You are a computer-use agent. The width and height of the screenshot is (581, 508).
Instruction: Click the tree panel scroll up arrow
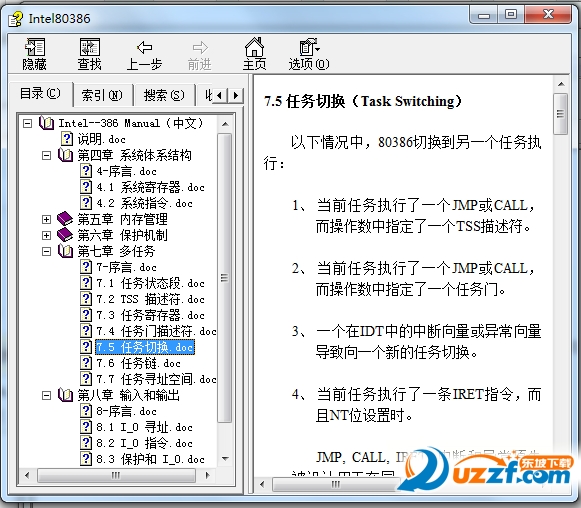tap(225, 124)
